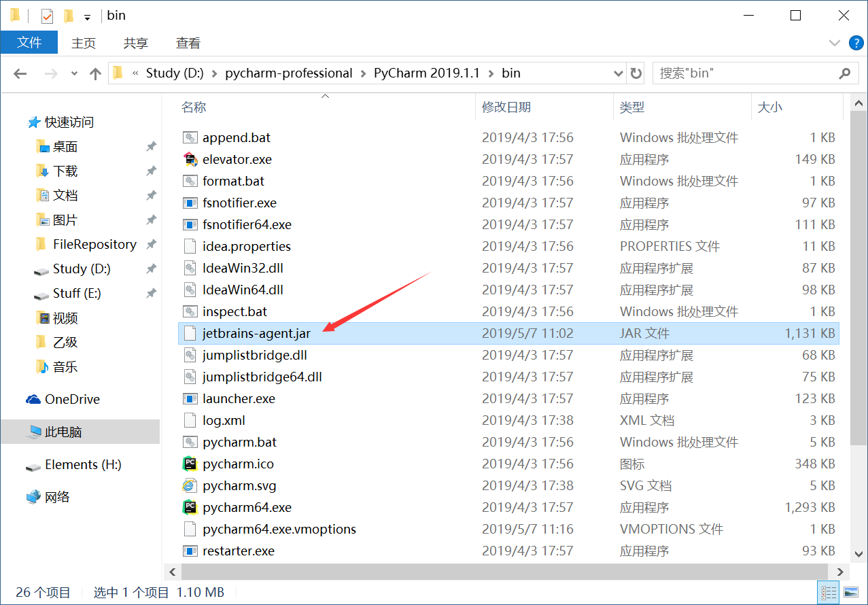The height and width of the screenshot is (605, 868).
Task: Sort by the Size column (大小)
Action: pyautogui.click(x=797, y=107)
